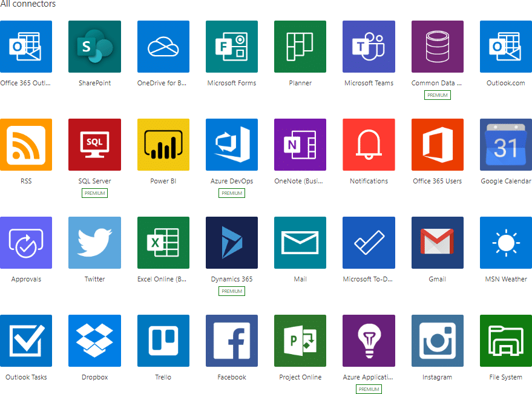Click the "Outlook.com" text label
This screenshot has height=394, width=532.
click(x=506, y=83)
